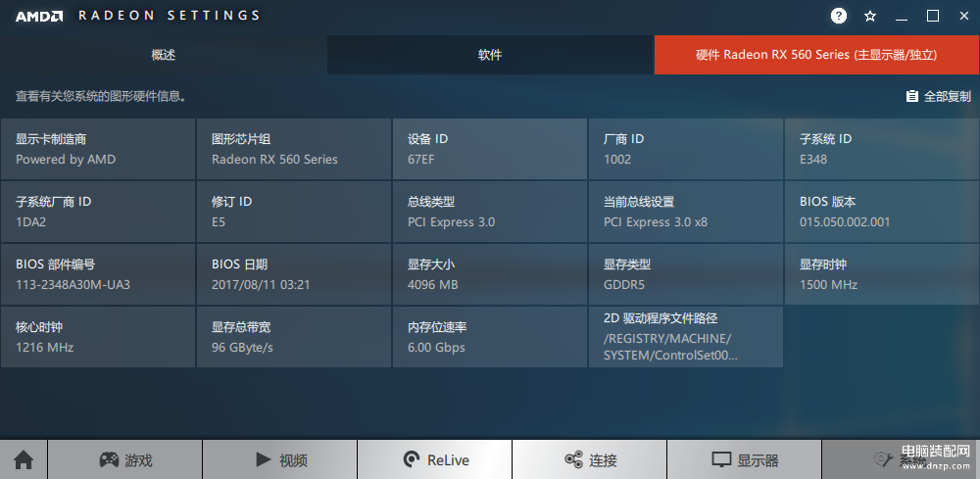Click the 子系统厂商 ID 1DA2 tile
980x479 pixels.
(x=98, y=212)
